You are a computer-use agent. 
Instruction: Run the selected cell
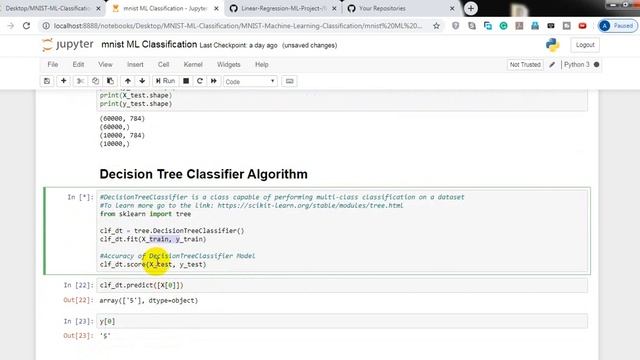point(165,81)
